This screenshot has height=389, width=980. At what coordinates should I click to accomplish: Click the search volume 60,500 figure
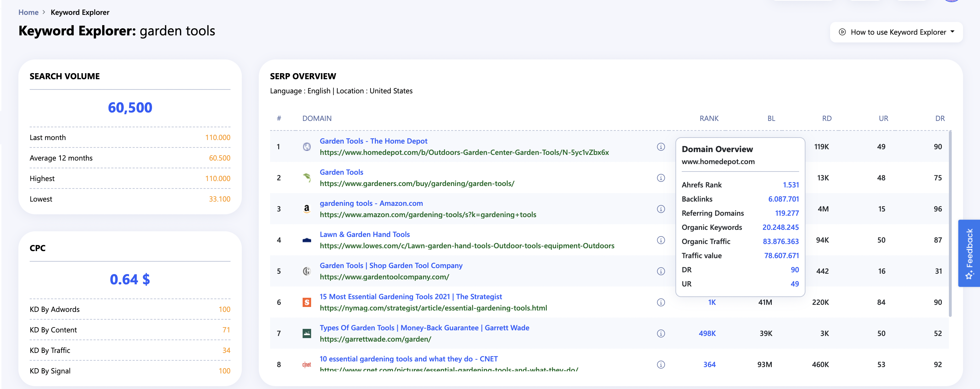point(130,108)
